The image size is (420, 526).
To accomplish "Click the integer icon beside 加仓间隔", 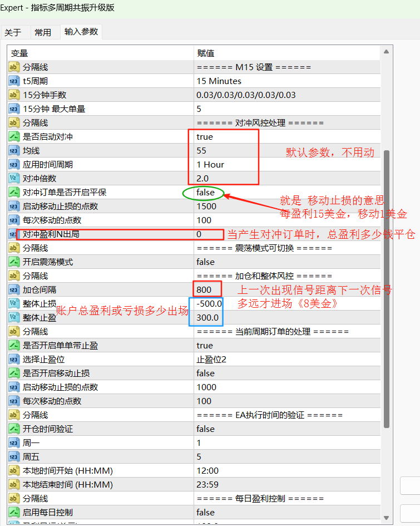I will click(x=13, y=290).
